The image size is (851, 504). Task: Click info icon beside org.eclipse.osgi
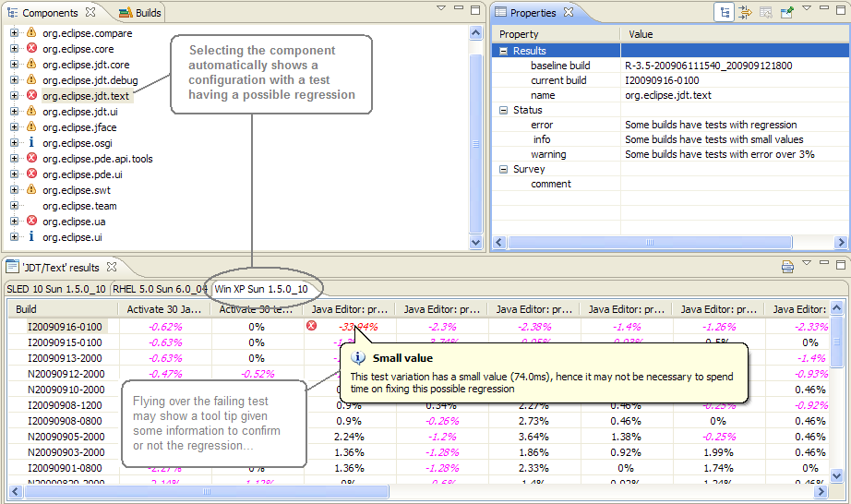[31, 143]
